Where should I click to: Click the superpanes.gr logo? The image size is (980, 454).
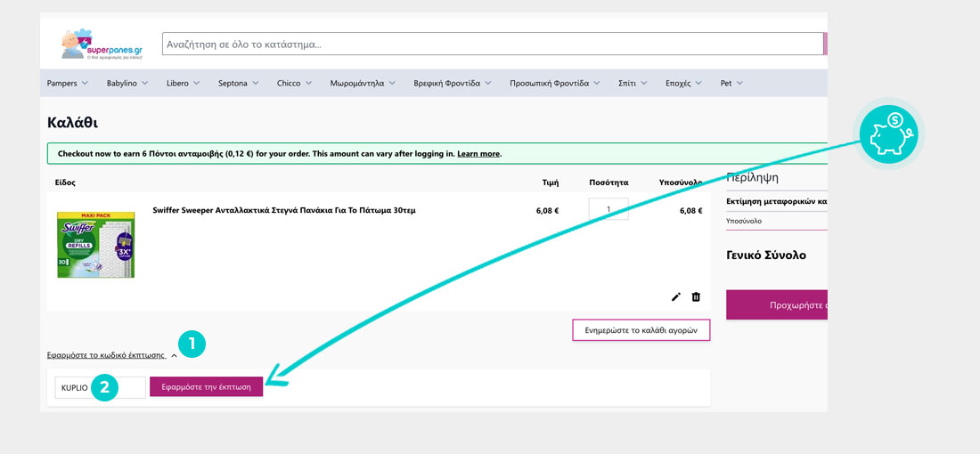(x=93, y=44)
